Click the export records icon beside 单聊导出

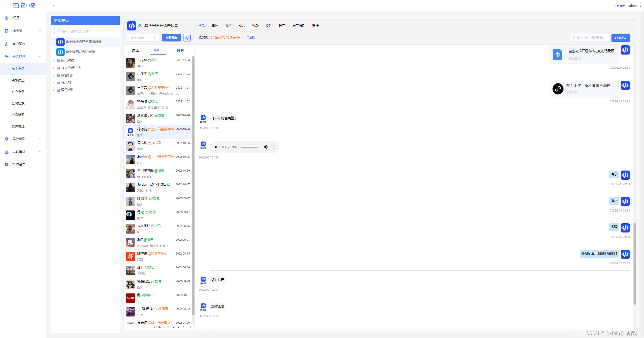point(187,38)
